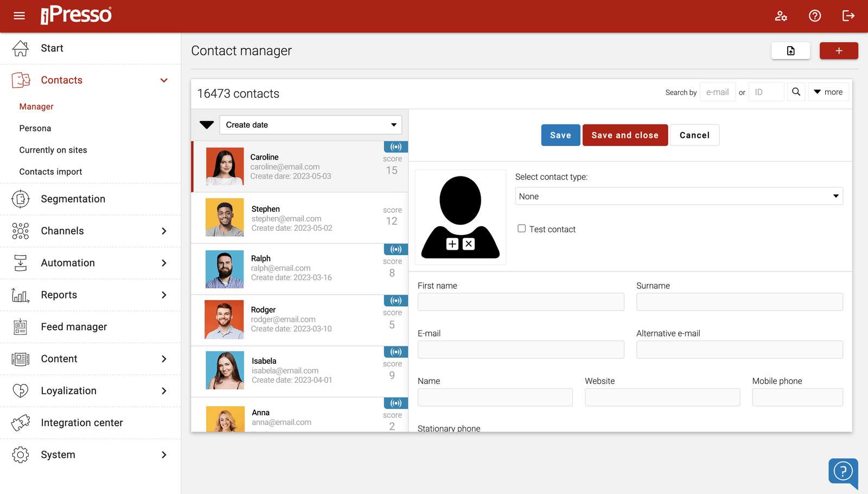This screenshot has height=494, width=868.
Task: Start a search with the magnifier icon
Action: (796, 92)
